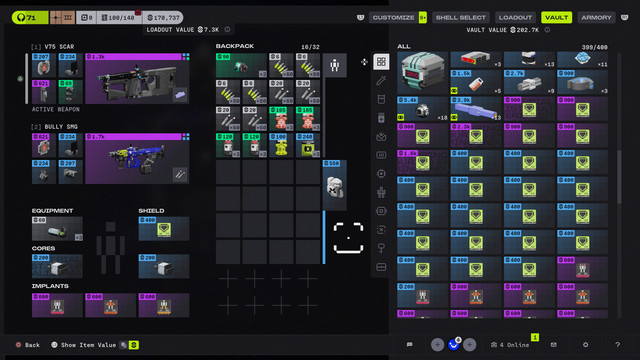
Task: Select the orange implant in Implants row
Action: pyautogui.click(x=110, y=305)
